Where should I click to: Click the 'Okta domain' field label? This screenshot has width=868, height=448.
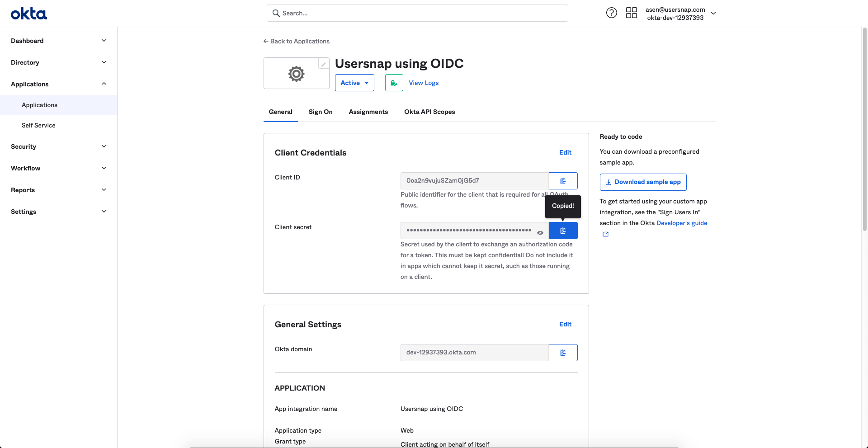point(293,349)
